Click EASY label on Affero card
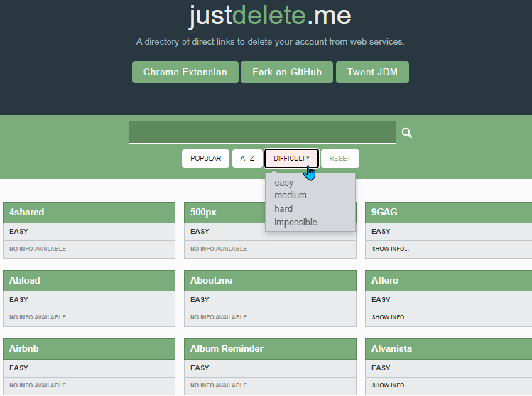The height and width of the screenshot is (396, 532). (381, 300)
